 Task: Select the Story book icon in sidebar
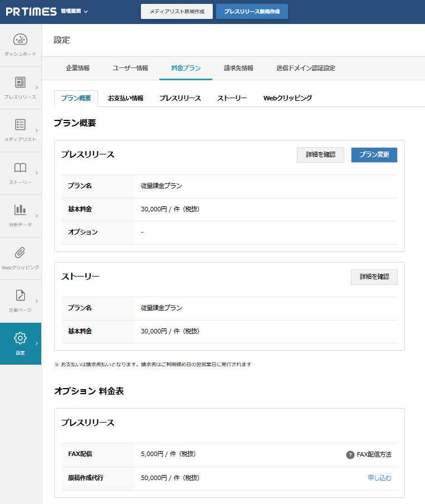pyautogui.click(x=20, y=168)
